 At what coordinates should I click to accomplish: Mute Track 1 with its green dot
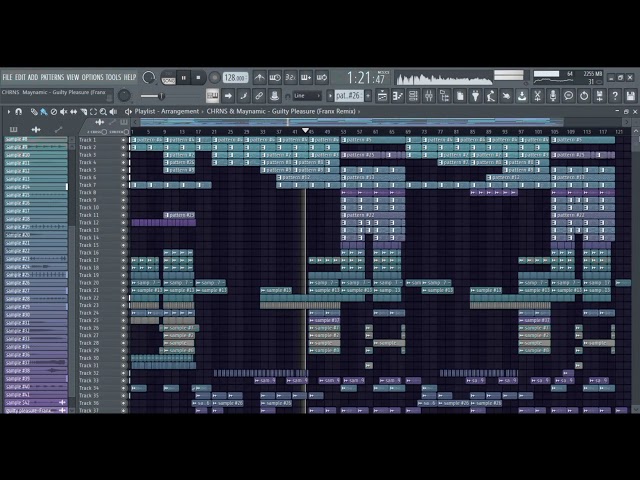124,140
